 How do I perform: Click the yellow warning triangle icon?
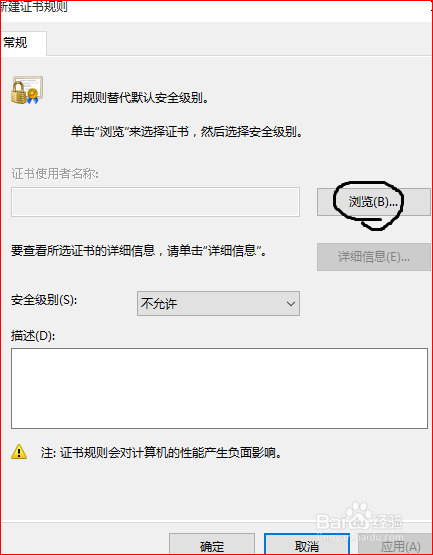[19, 452]
